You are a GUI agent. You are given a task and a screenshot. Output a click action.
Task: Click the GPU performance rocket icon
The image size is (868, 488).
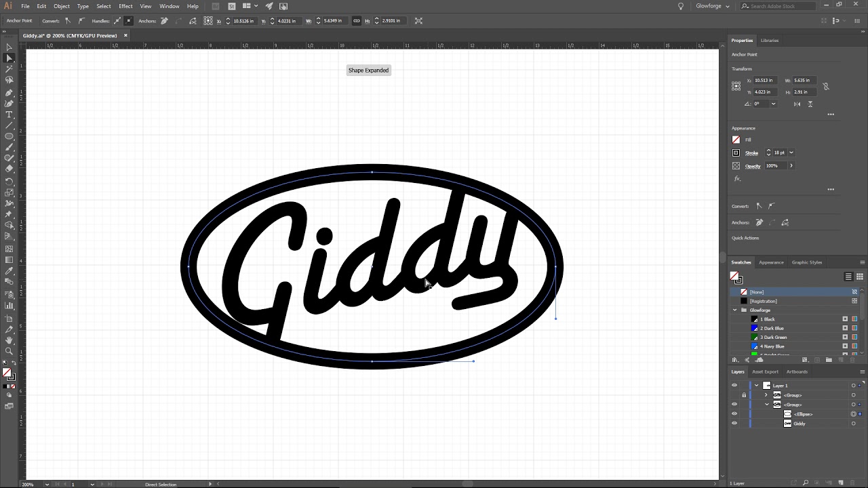[x=269, y=6]
